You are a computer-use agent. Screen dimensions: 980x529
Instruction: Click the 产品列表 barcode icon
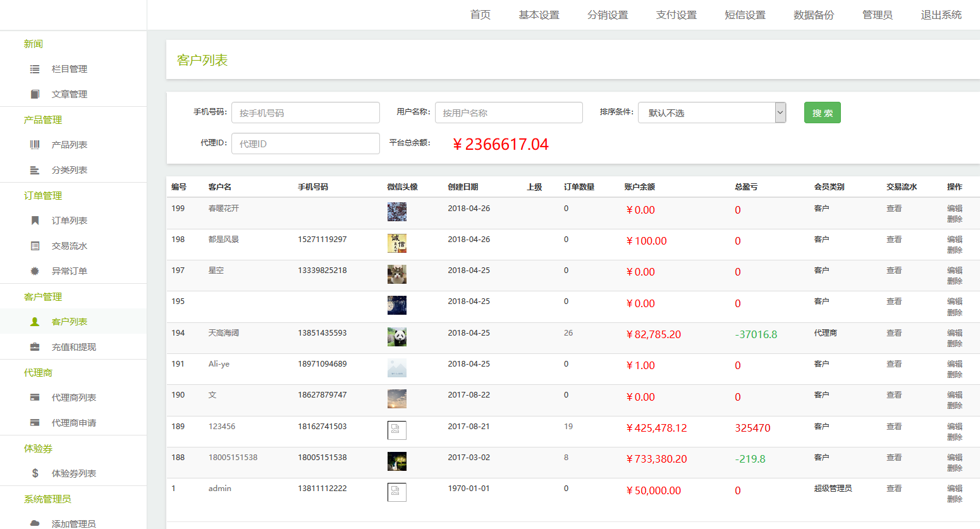coord(35,145)
